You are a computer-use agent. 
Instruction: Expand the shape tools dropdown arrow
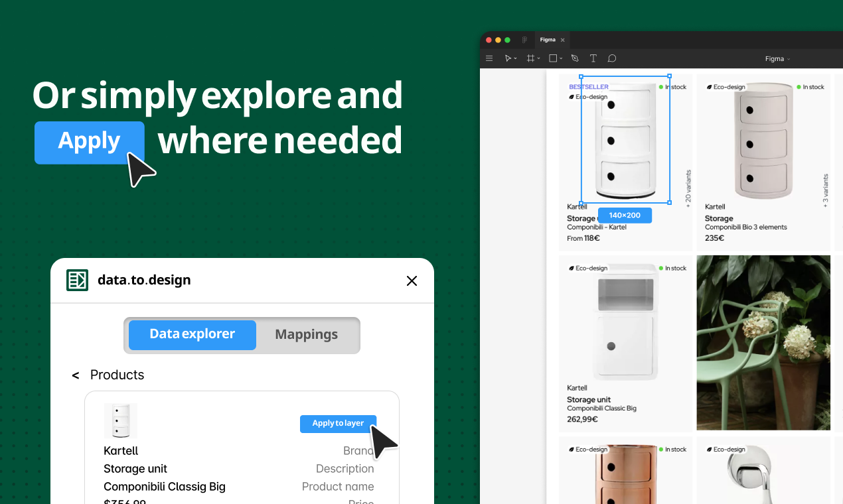coord(561,59)
